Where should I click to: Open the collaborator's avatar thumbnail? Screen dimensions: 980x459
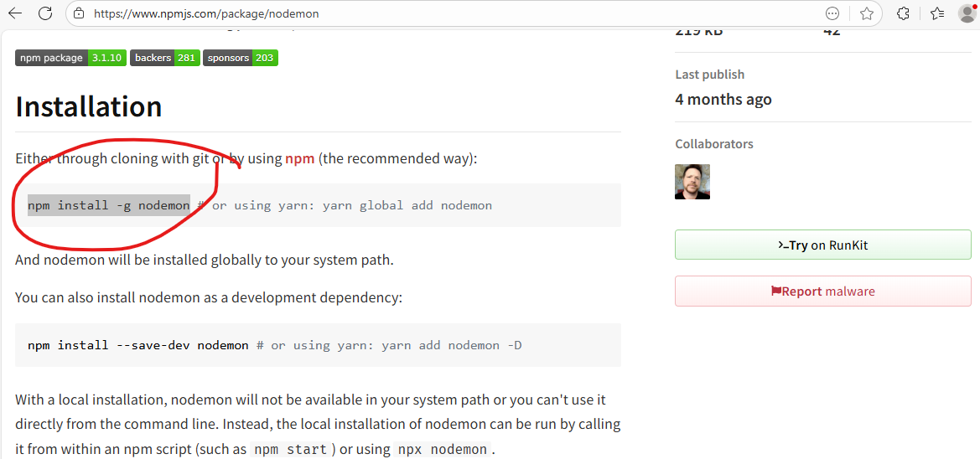click(x=692, y=182)
